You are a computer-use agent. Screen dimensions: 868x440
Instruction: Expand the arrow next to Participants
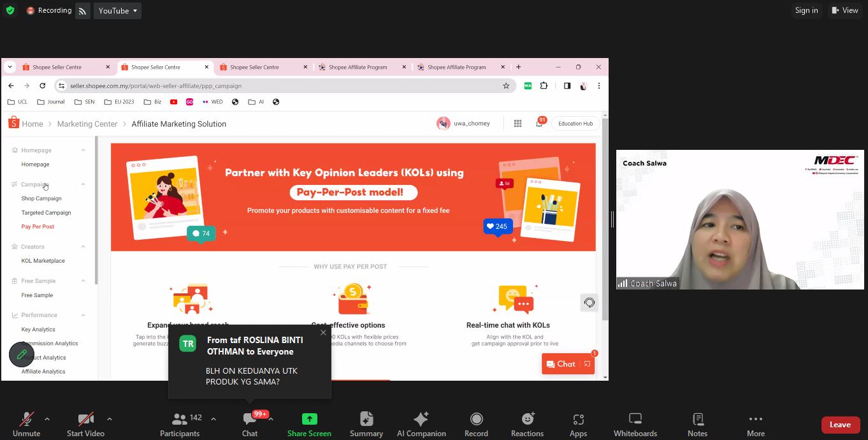[x=213, y=419]
